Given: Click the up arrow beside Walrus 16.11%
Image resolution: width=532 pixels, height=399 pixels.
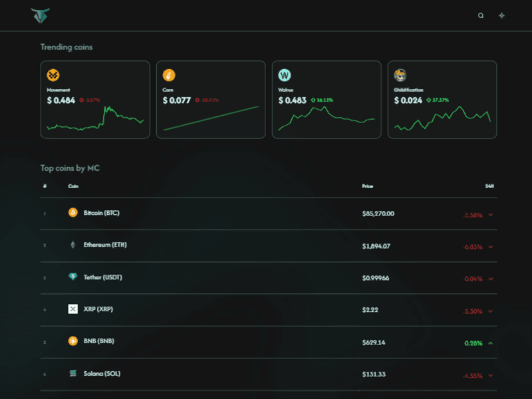Looking at the screenshot, I should coord(313,100).
